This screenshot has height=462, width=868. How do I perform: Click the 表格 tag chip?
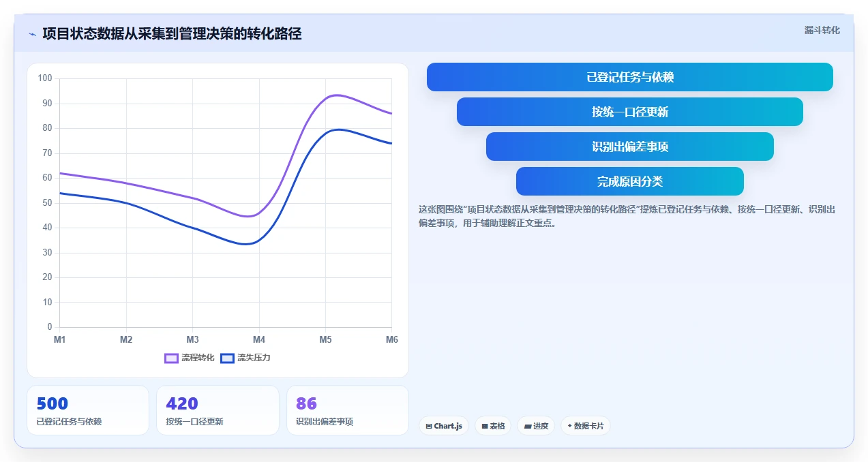(493, 426)
